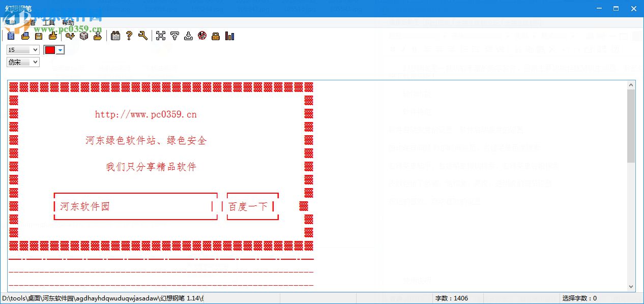644x304 pixels.
Task: Open a file with the folder icon
Action: coord(25,36)
